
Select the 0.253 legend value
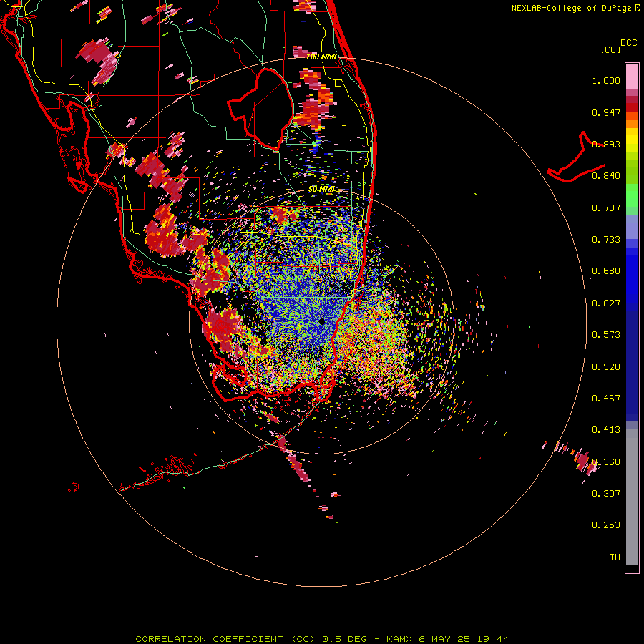click(606, 525)
